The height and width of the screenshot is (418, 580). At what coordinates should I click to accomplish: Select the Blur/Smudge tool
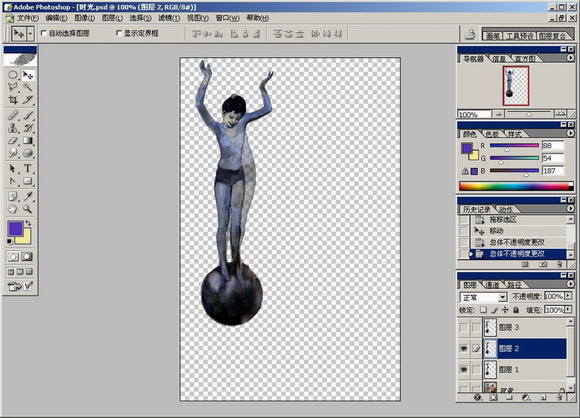(x=13, y=153)
